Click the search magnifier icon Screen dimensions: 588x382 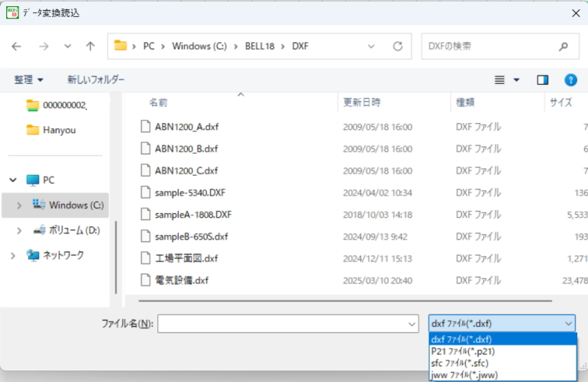pyautogui.click(x=564, y=46)
